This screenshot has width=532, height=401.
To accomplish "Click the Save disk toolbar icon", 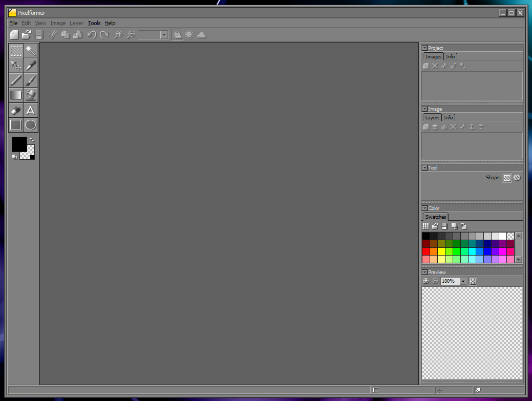I will [39, 35].
